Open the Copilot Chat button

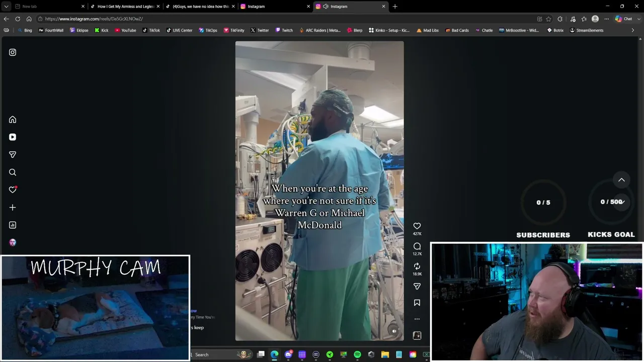(624, 19)
